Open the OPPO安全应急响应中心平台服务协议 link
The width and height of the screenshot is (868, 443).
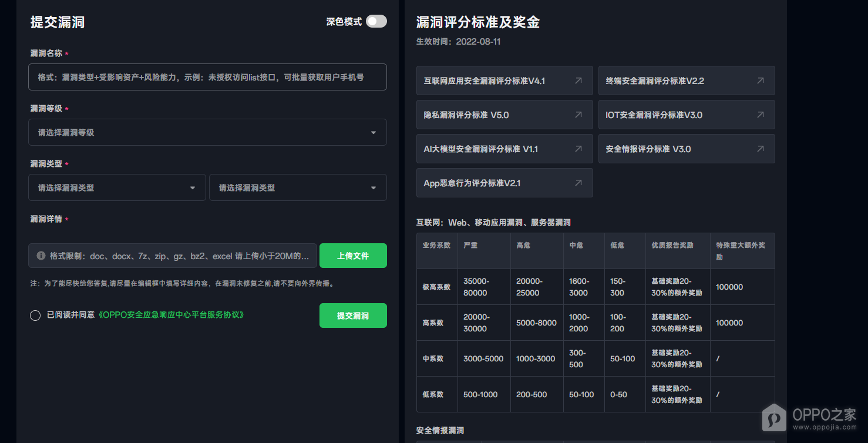170,315
